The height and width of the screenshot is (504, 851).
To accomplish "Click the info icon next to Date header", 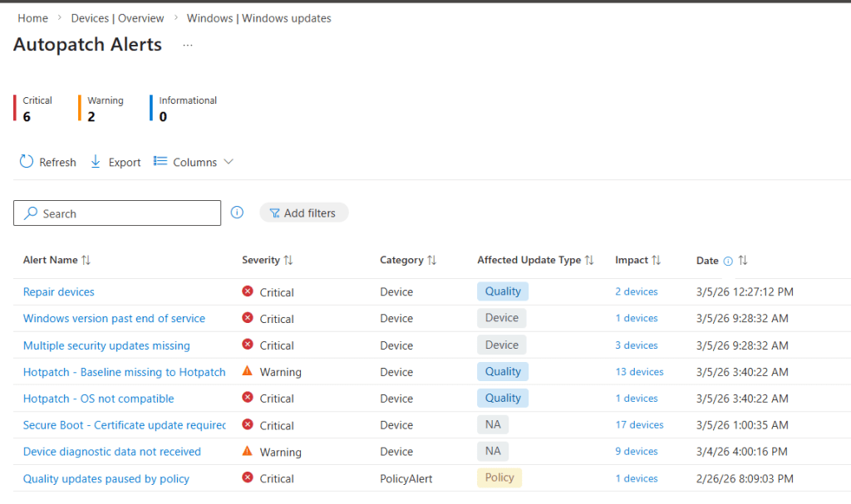I will point(728,261).
